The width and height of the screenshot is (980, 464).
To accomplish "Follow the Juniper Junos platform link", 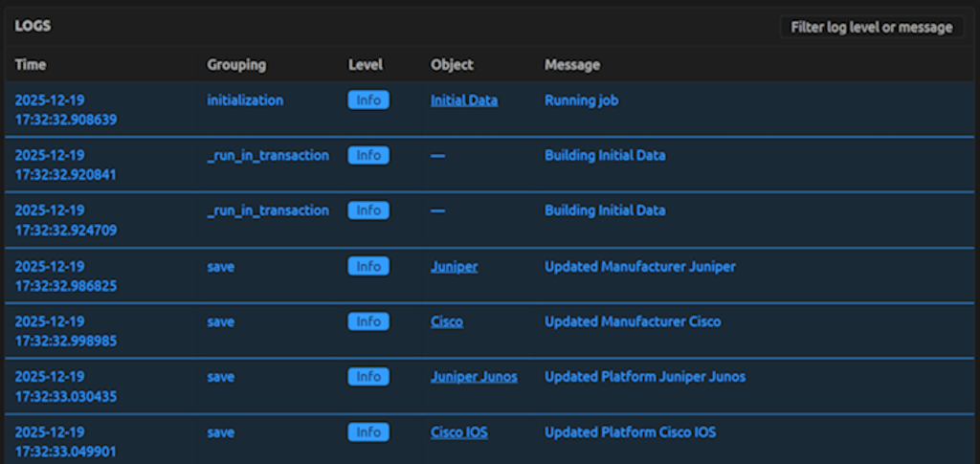I will (x=474, y=377).
